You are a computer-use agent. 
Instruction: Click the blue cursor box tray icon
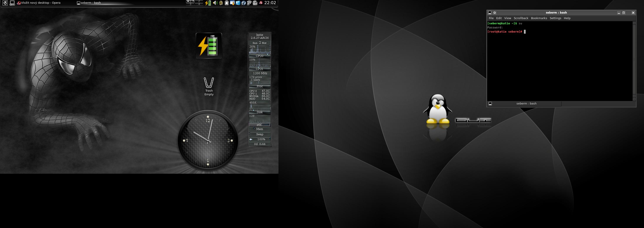click(238, 3)
